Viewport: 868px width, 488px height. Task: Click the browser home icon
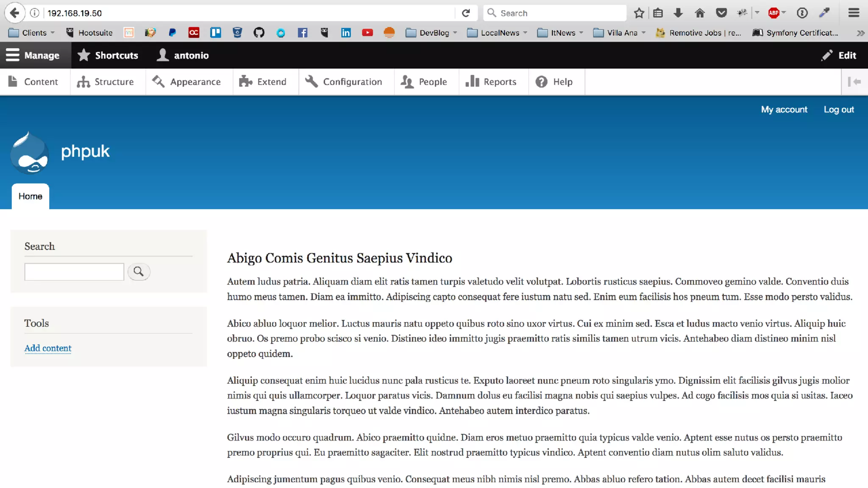point(700,13)
